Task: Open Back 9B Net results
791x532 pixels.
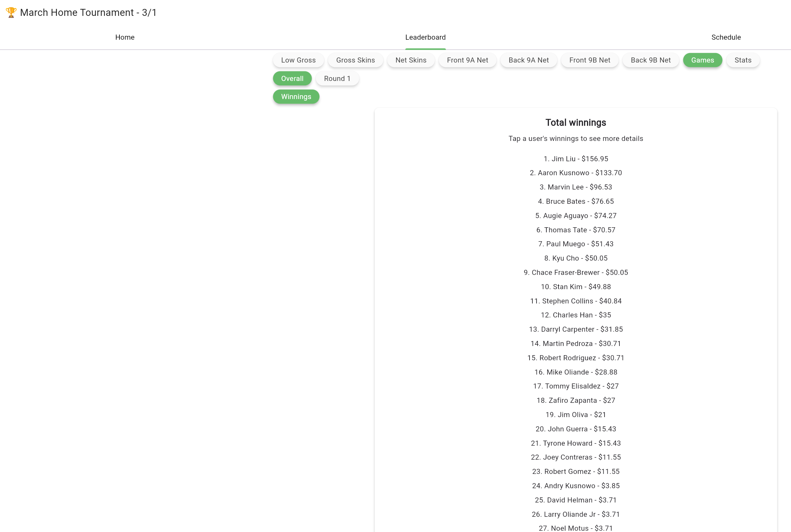Action: click(x=651, y=60)
